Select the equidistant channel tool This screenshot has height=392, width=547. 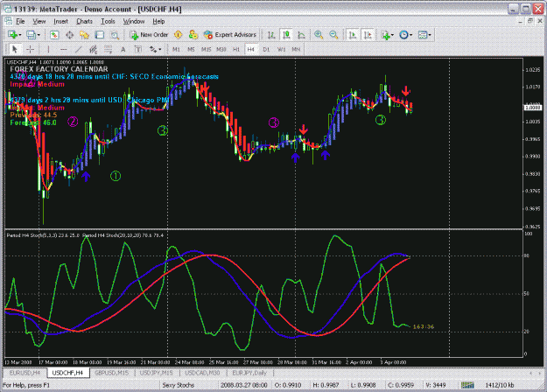click(93, 49)
